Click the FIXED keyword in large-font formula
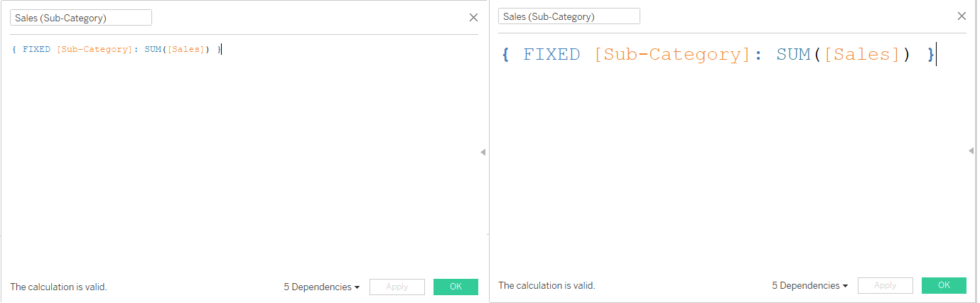 coord(551,55)
